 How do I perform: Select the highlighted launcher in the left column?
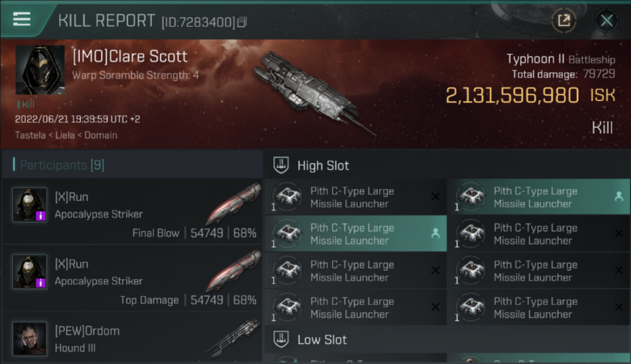[x=355, y=234]
